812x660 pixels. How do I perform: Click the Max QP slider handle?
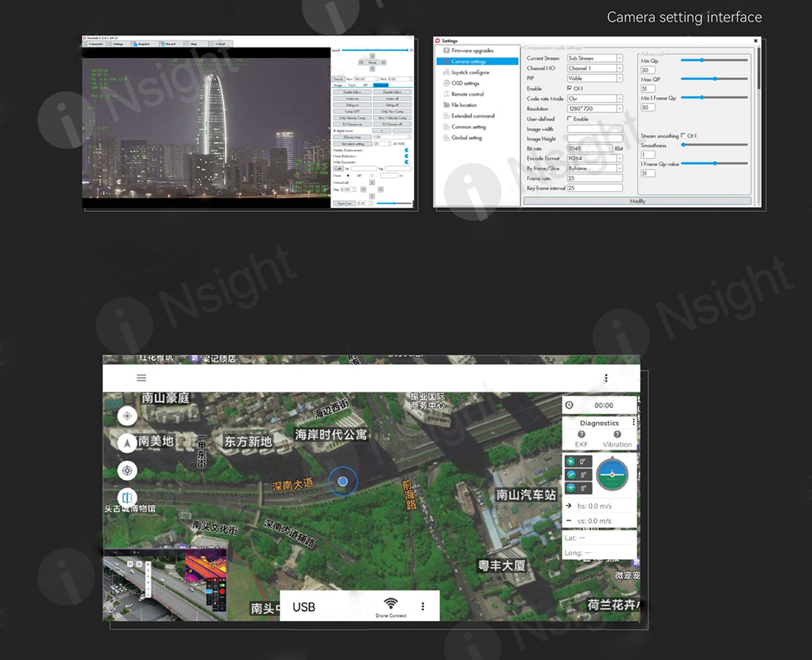point(715,79)
